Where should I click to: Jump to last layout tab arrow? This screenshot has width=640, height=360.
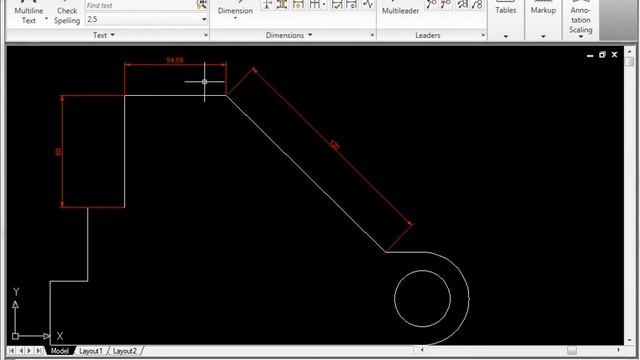[x=38, y=351]
